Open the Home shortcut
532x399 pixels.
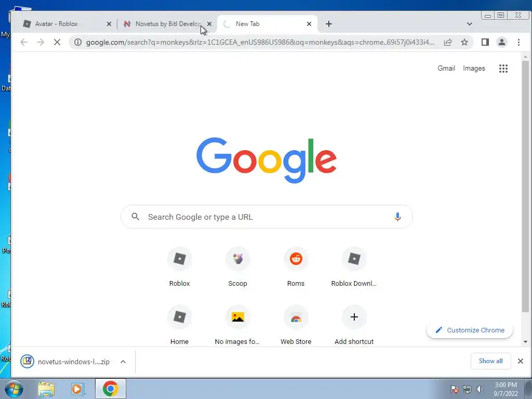(x=179, y=325)
